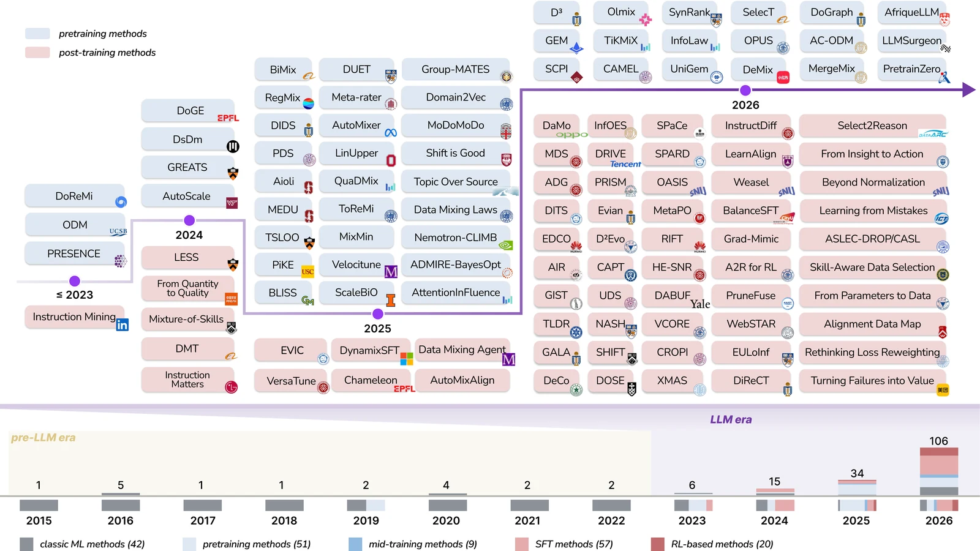Image resolution: width=980 pixels, height=551 pixels.
Task: Click the Microsoft logo beside DynamixSFT
Action: [x=407, y=359]
